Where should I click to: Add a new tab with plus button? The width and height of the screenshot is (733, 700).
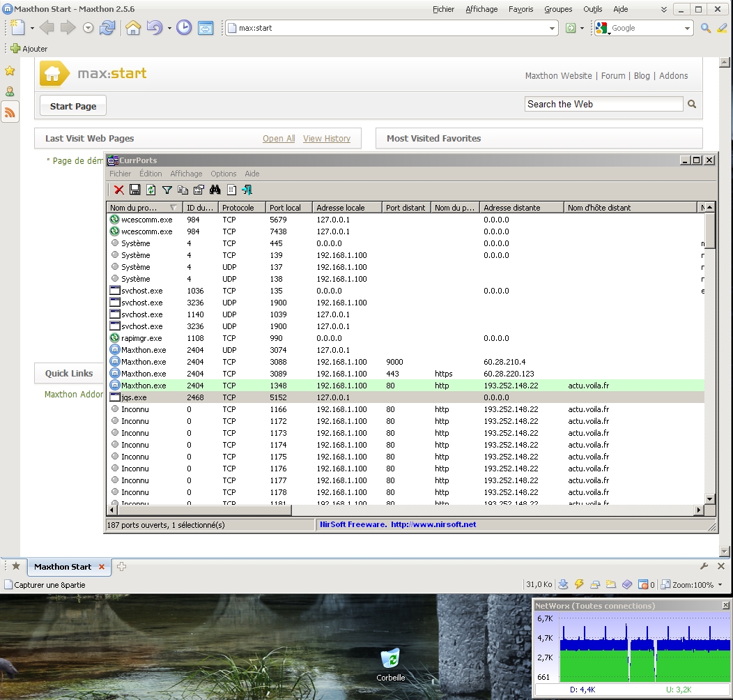(121, 567)
